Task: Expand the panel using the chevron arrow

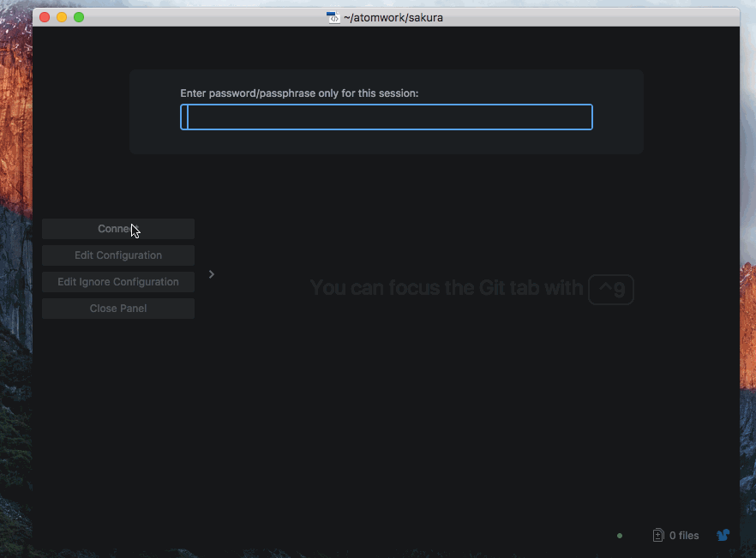Action: (x=212, y=274)
